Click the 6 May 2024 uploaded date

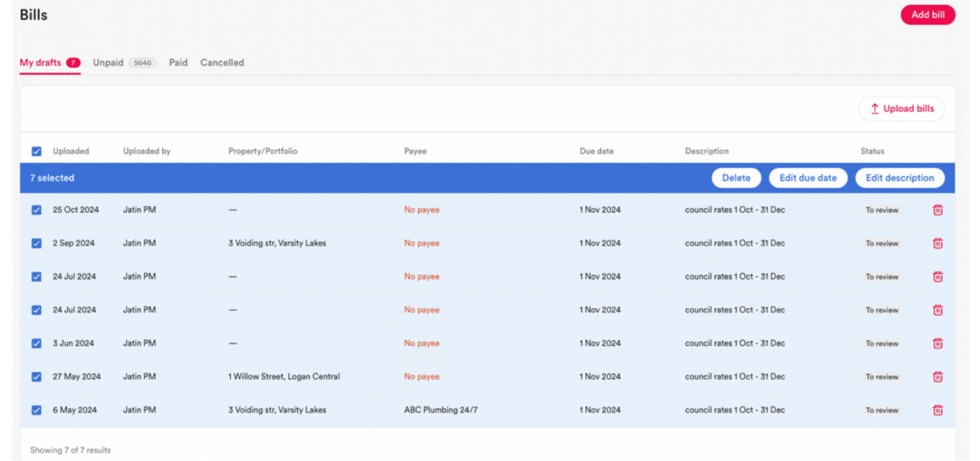pyautogui.click(x=75, y=410)
